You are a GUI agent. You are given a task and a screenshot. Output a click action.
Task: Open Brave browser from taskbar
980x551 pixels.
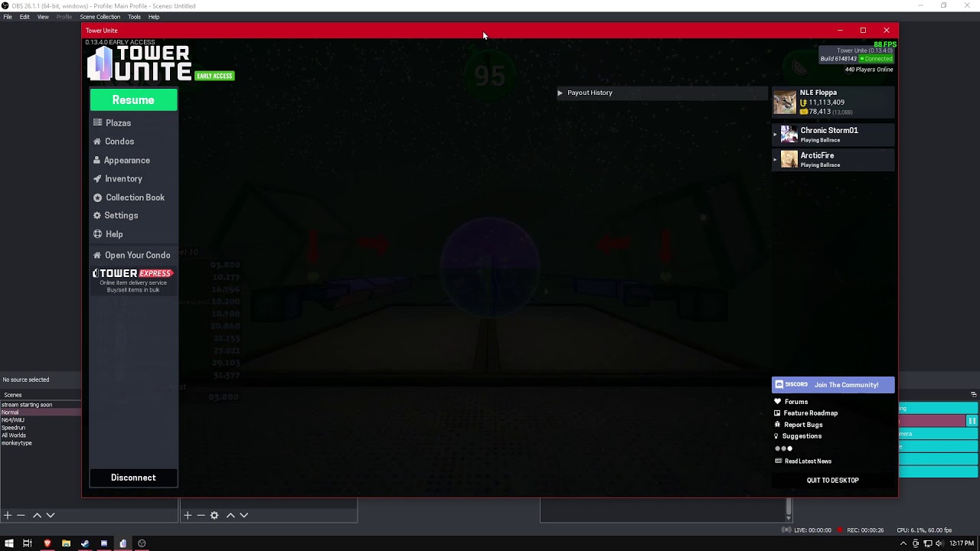(47, 543)
